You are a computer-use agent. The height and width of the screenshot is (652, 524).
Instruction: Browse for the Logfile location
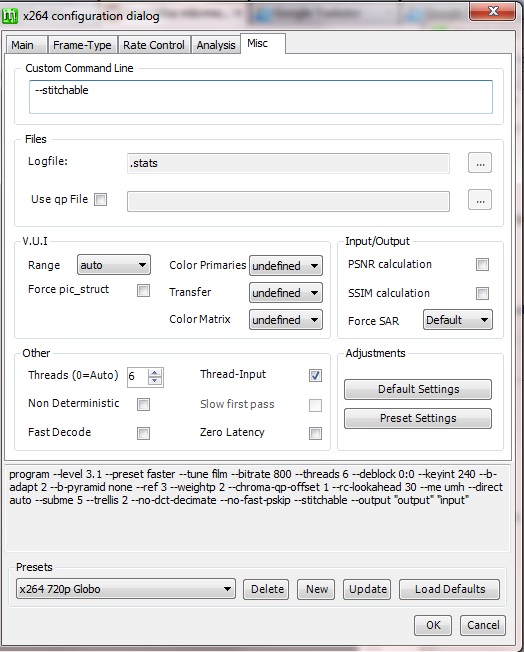click(x=480, y=163)
